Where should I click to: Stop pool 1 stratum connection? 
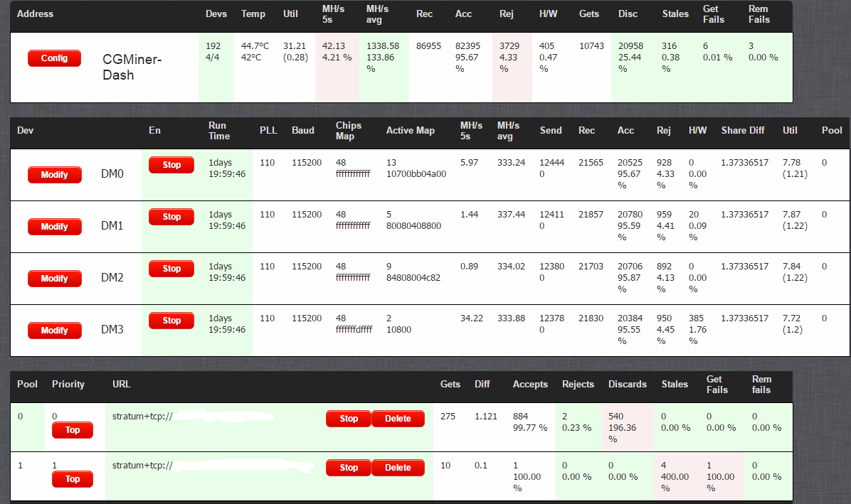coord(349,468)
